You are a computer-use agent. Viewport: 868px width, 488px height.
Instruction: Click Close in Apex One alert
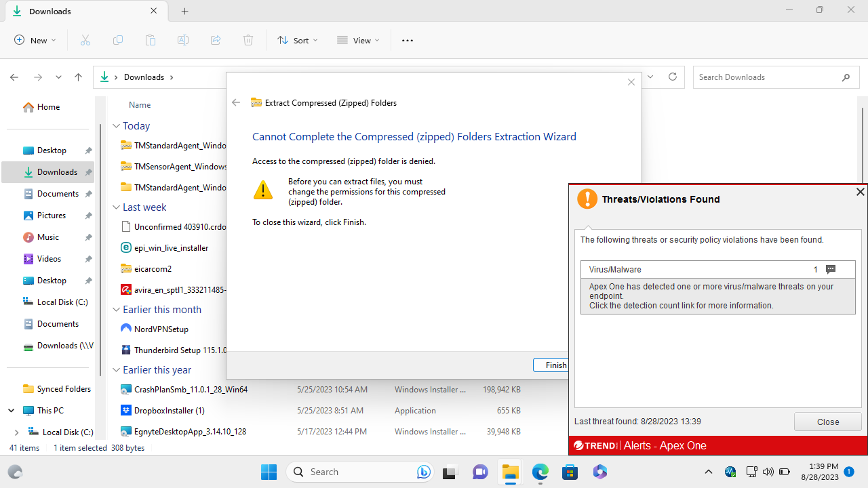[x=828, y=422]
